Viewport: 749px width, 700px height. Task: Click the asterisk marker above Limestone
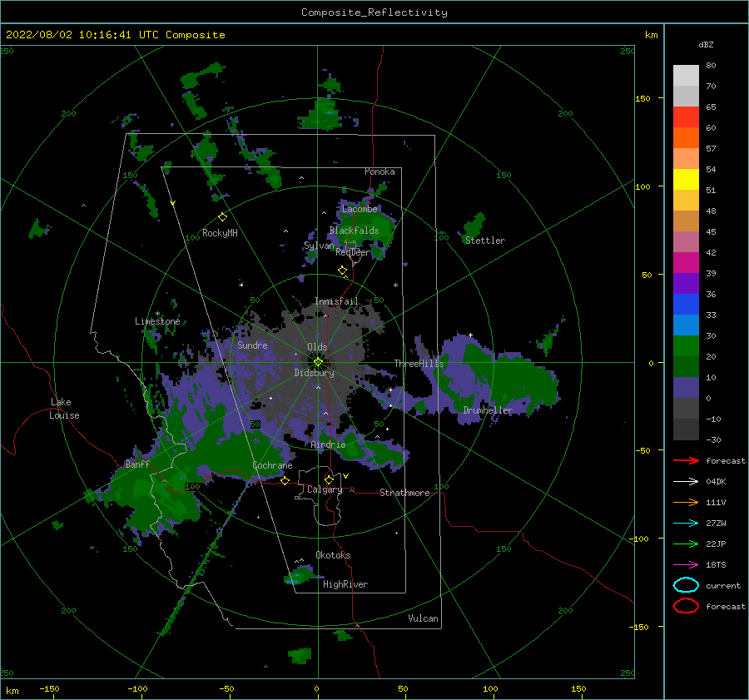pos(157,314)
